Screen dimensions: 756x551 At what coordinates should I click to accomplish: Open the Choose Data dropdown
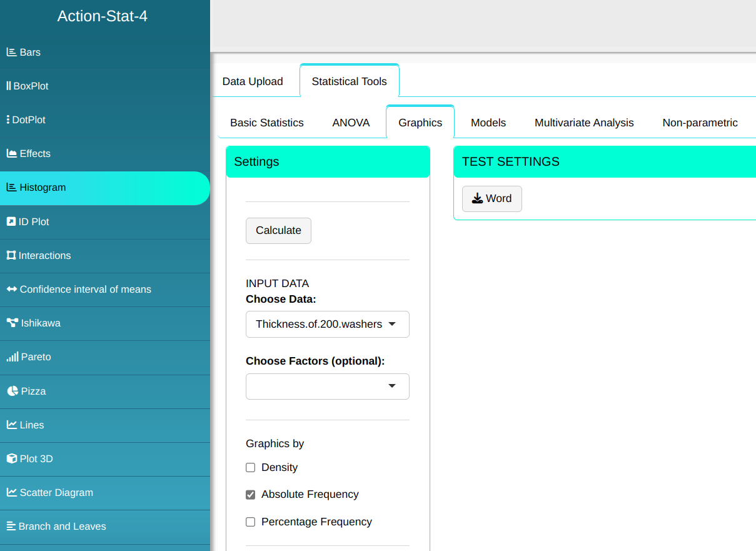[x=327, y=324]
